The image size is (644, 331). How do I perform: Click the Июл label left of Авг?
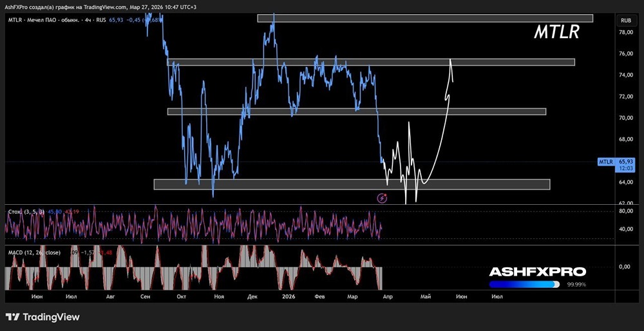70,296
